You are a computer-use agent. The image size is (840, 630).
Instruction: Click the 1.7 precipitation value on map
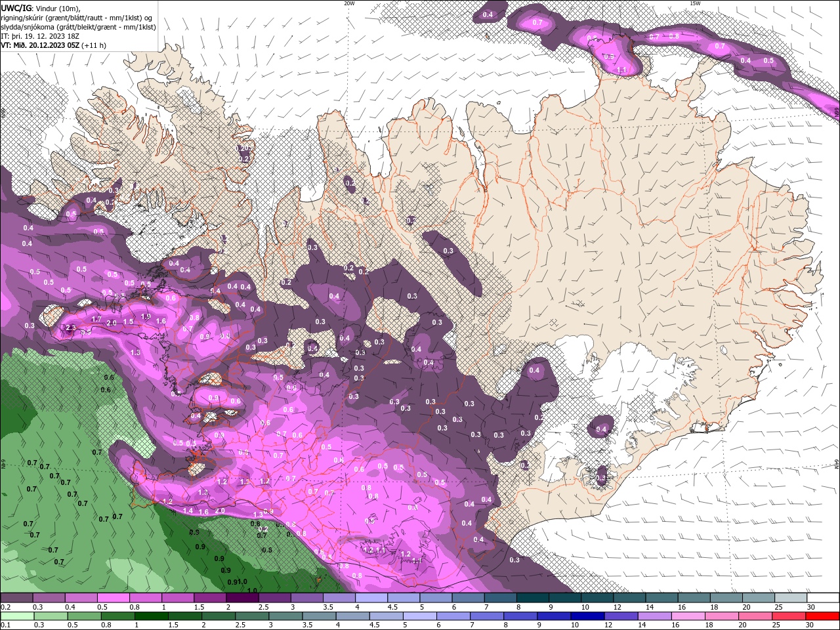(96, 320)
